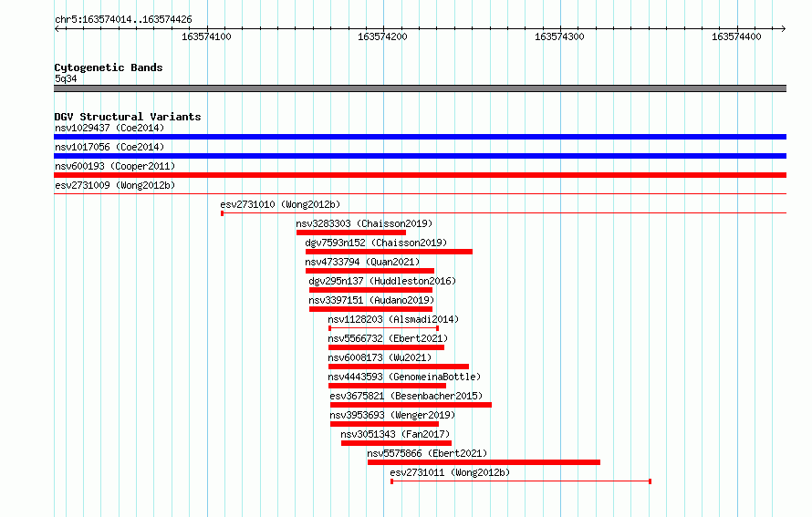This screenshot has width=812, height=517.
Task: Open the nsv5575866 (Ebert2021) label
Action: pos(427,453)
